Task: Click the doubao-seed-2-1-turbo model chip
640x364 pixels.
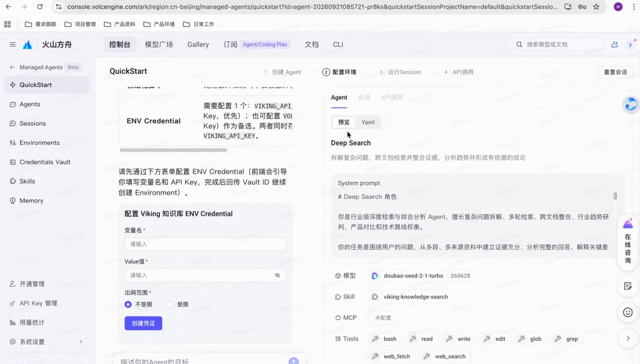Action: 421,275
